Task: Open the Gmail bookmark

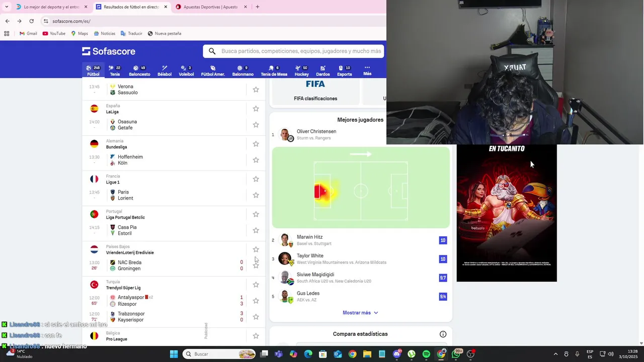Action: click(x=28, y=34)
